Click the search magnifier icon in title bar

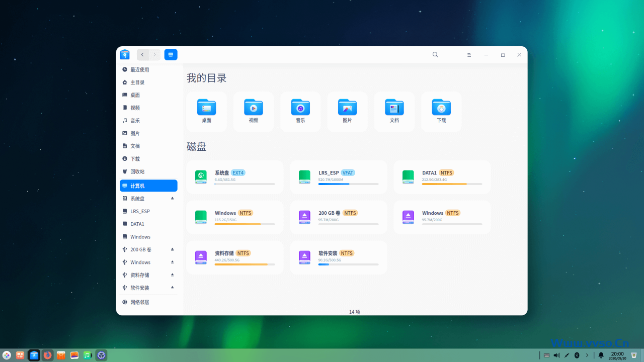(x=435, y=55)
